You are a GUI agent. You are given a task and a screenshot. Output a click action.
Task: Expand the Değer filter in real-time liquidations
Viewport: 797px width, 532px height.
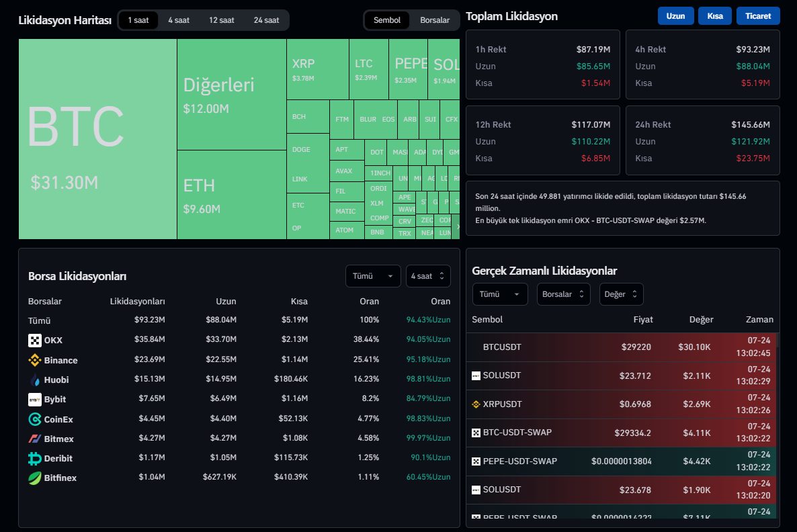click(x=622, y=294)
